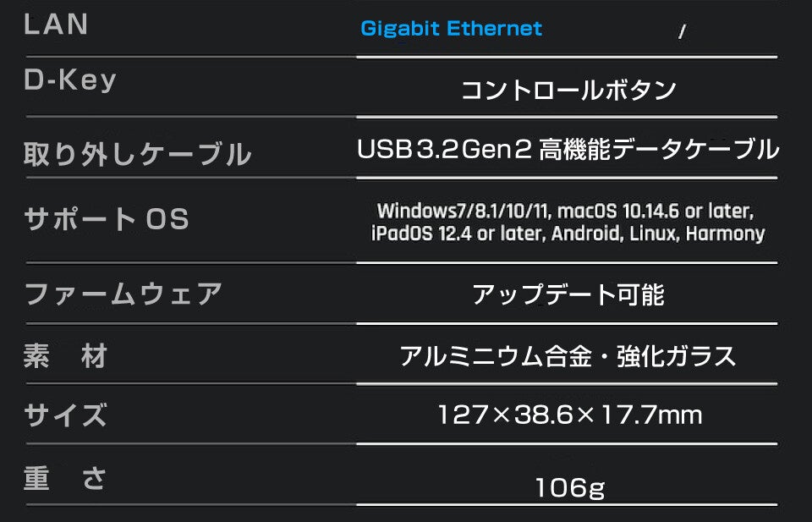Click the Android word in the OS list
Image resolution: width=812 pixels, height=522 pixels.
(585, 233)
